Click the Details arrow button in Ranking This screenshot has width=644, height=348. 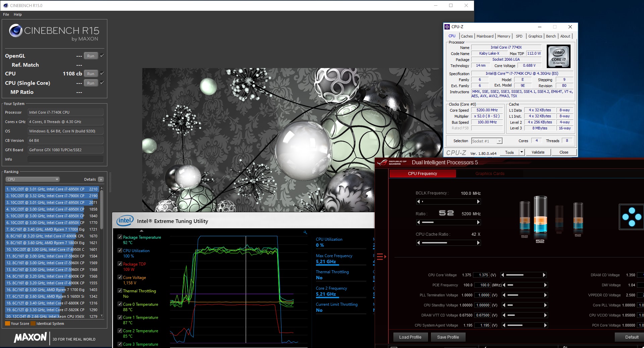(x=101, y=179)
